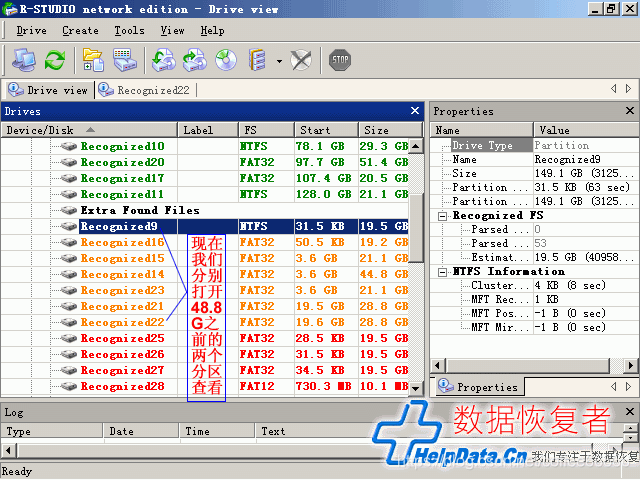
Task: Open the Tools menu
Action: [x=129, y=31]
